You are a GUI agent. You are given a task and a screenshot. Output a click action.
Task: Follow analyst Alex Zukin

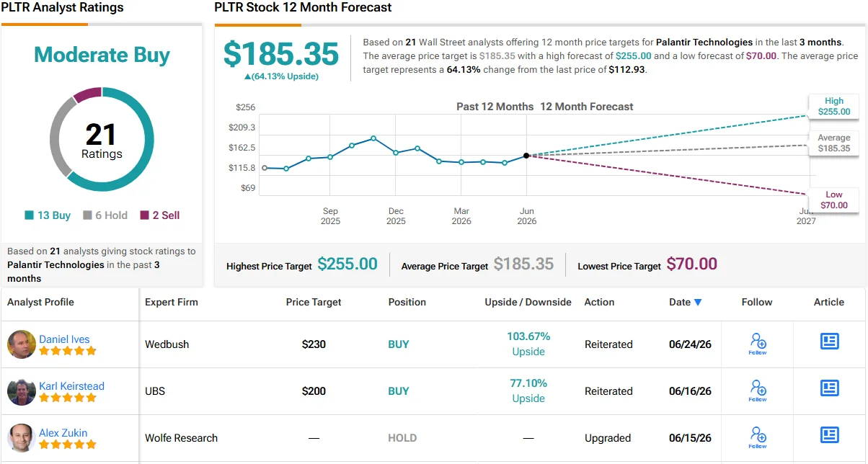coord(757,437)
